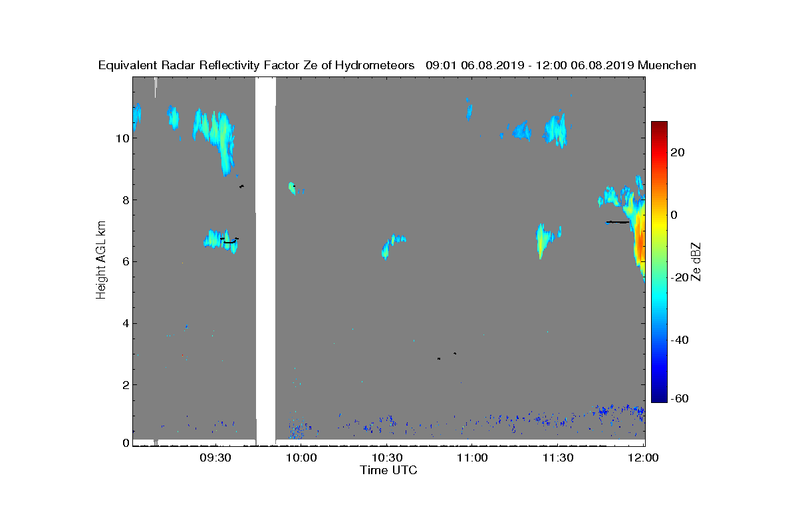Click the 11:30 time tick label
Viewport: 798px width, 532px height.
[x=557, y=458]
